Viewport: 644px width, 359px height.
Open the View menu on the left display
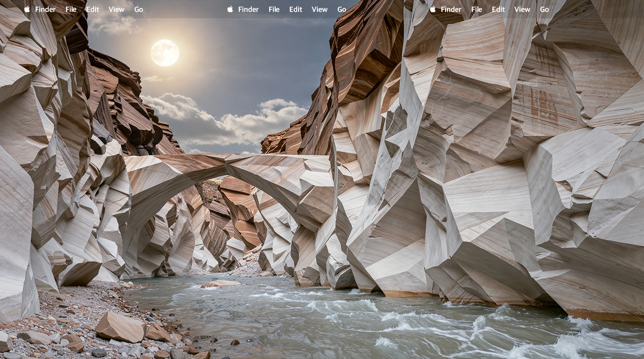click(117, 9)
